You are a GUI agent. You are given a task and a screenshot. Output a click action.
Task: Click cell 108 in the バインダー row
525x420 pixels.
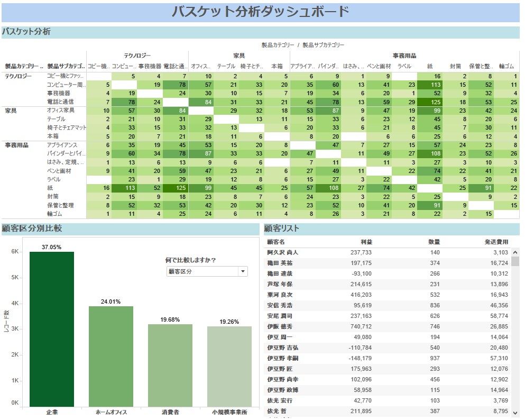pos(430,153)
